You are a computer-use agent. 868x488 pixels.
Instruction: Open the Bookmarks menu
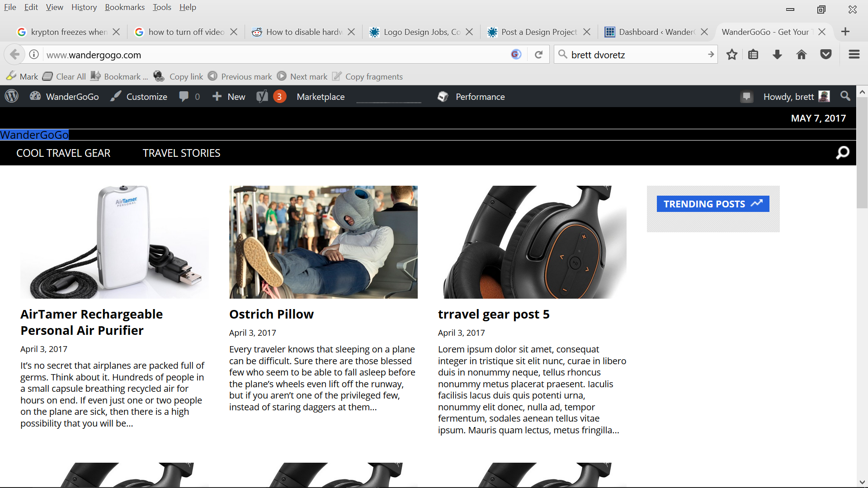pyautogui.click(x=124, y=7)
